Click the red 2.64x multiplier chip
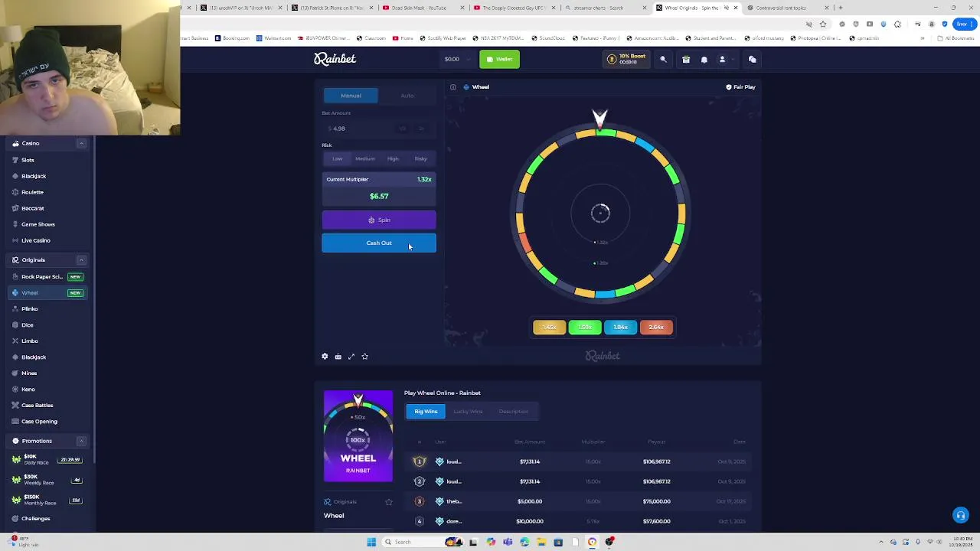980x551 pixels. coord(656,327)
